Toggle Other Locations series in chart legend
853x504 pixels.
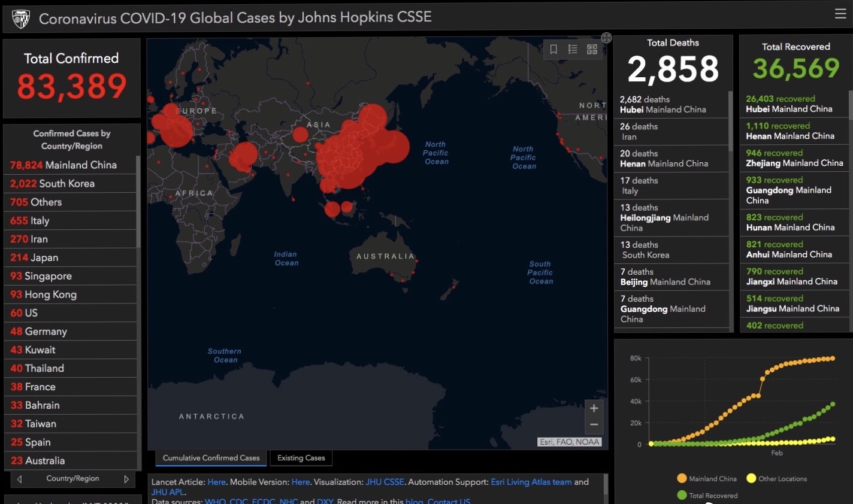777,478
